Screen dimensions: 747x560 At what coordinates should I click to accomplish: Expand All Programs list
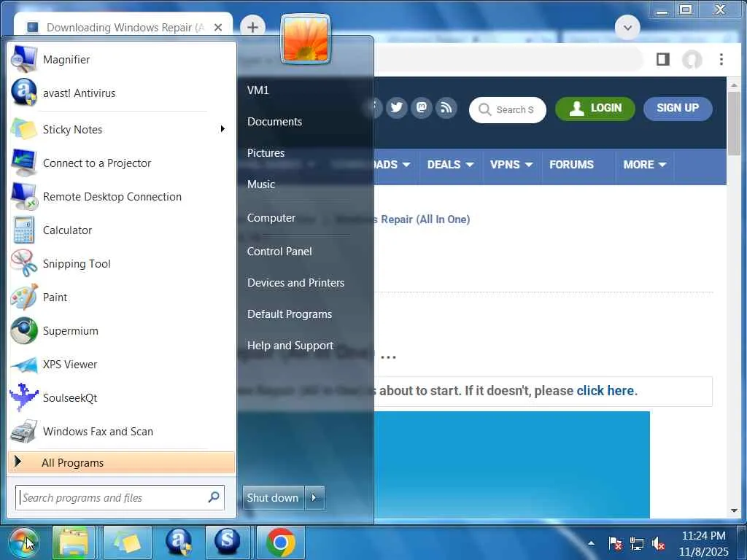[122, 462]
